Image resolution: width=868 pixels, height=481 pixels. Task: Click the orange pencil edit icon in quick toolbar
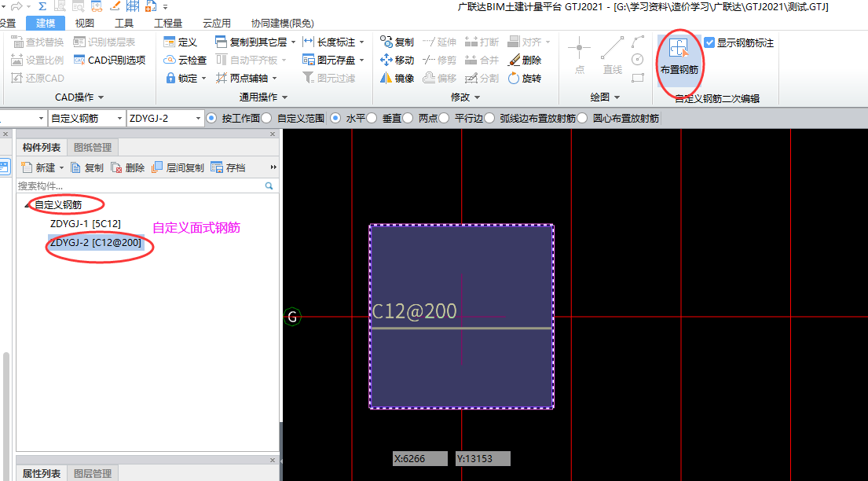point(115,6)
